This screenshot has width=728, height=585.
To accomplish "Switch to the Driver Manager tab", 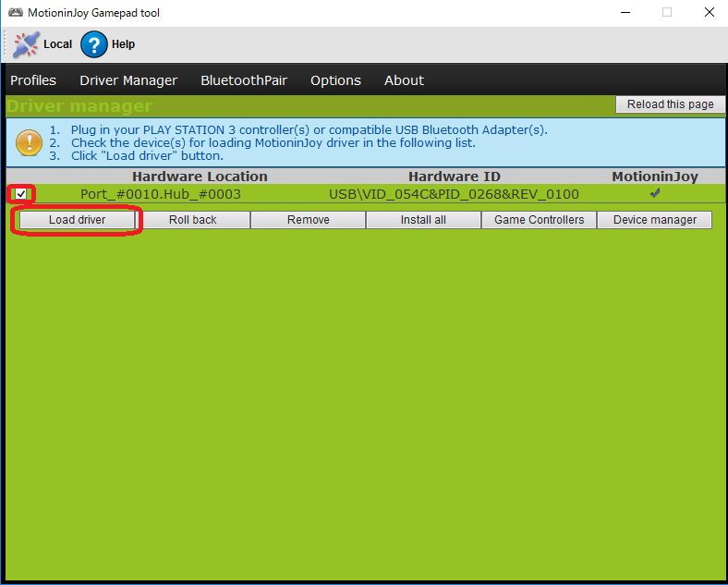I will (x=128, y=80).
